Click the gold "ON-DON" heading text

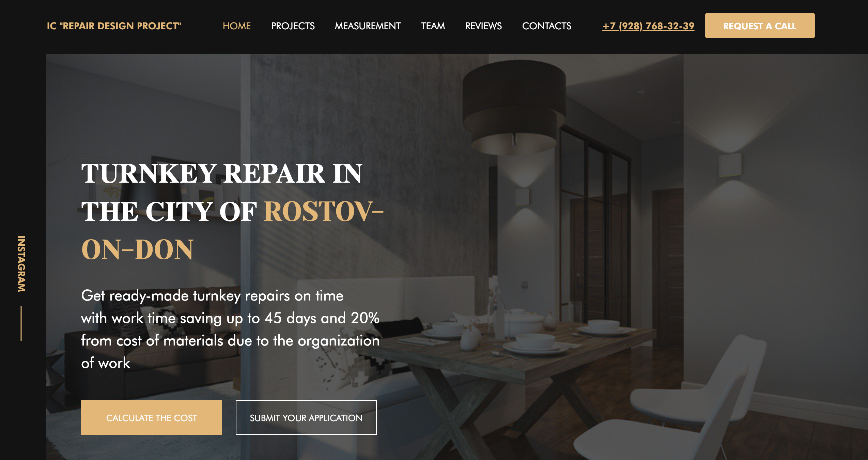pos(137,250)
